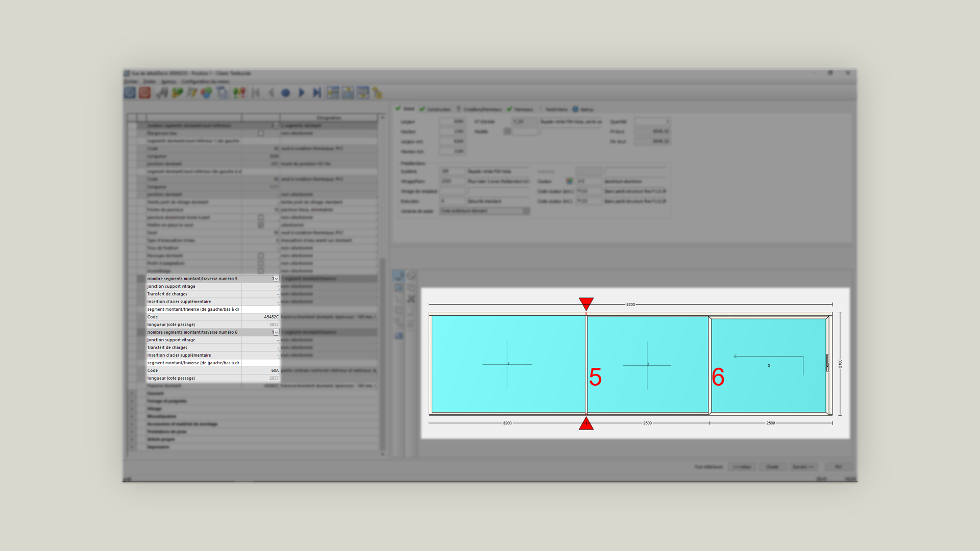Viewport: 980px width, 551px height.
Task: Toggle 'Mettre en place le seuil' checkbox
Action: (261, 225)
